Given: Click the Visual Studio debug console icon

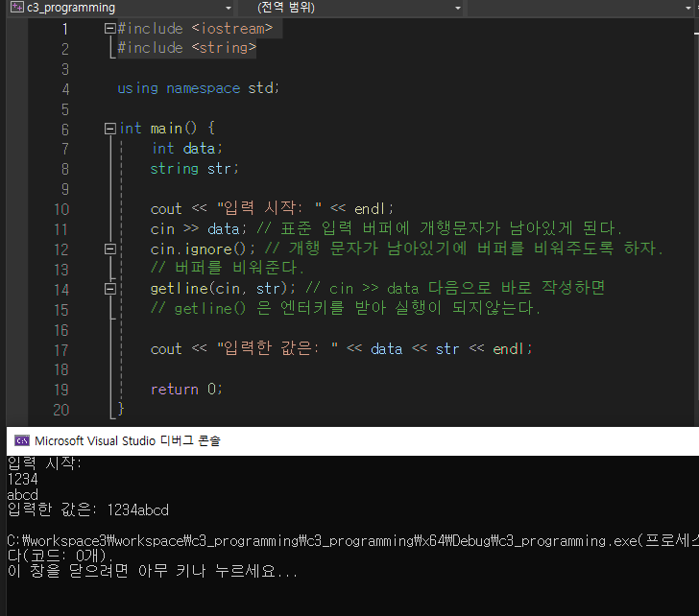Looking at the screenshot, I should (x=22, y=440).
